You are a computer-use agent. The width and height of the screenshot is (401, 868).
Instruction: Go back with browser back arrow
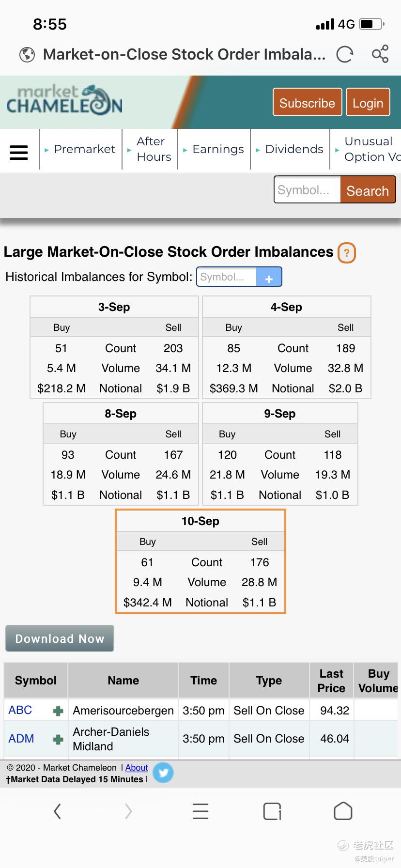coord(57,811)
